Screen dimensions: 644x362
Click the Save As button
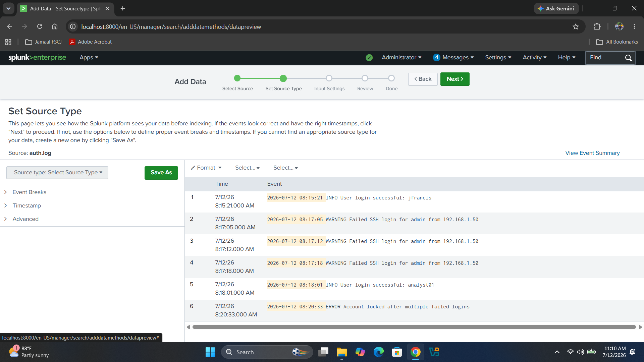[161, 173]
